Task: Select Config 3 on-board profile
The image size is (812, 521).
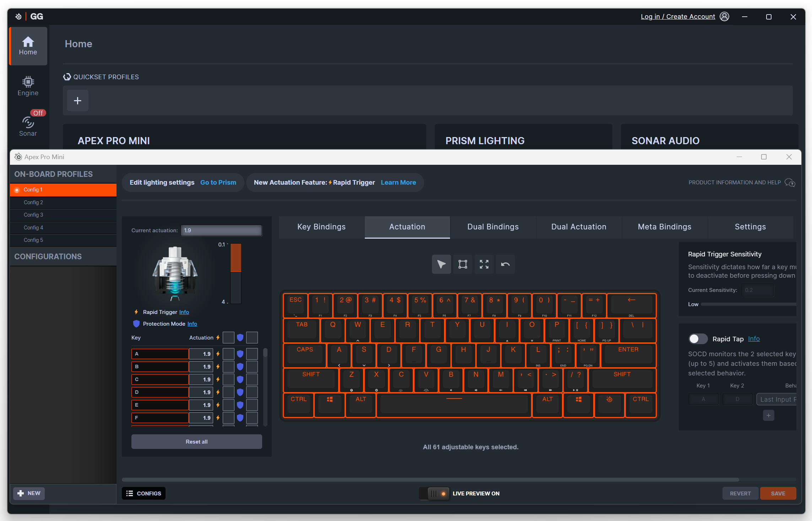Action: pos(33,215)
